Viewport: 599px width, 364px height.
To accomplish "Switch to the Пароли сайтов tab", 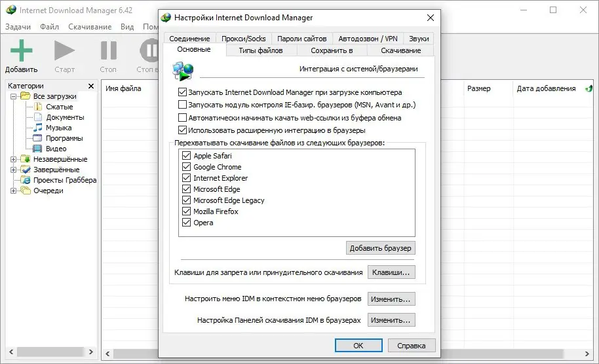I will pyautogui.click(x=301, y=39).
